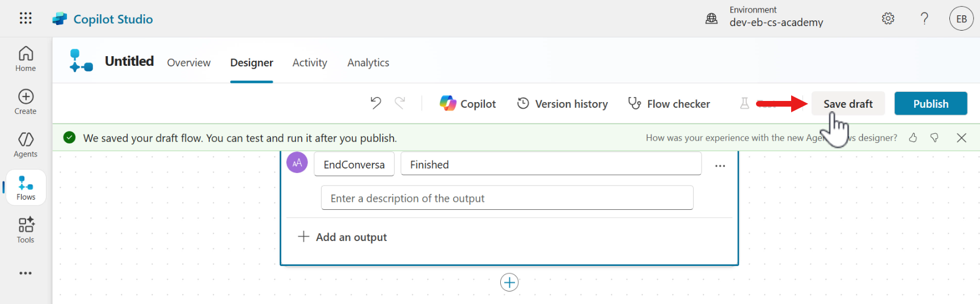Expand more sidebar options with the ellipsis
The width and height of the screenshot is (980, 304).
[26, 273]
